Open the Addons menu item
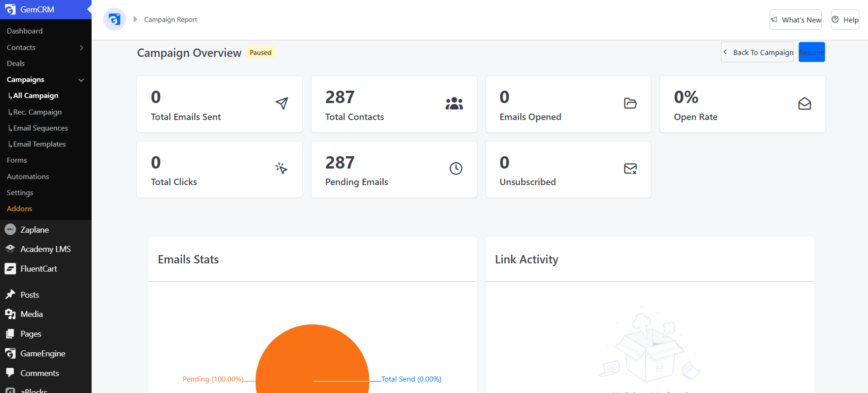The height and width of the screenshot is (393, 868). point(20,208)
